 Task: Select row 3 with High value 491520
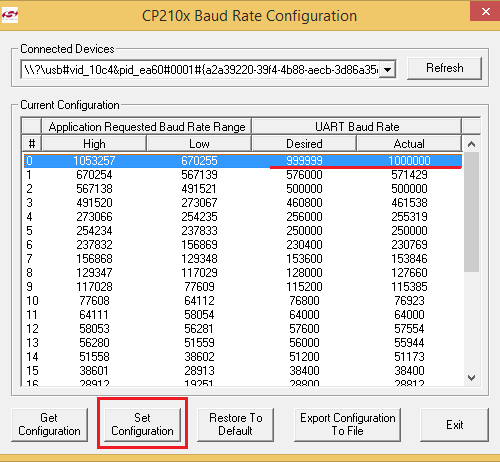[243, 203]
